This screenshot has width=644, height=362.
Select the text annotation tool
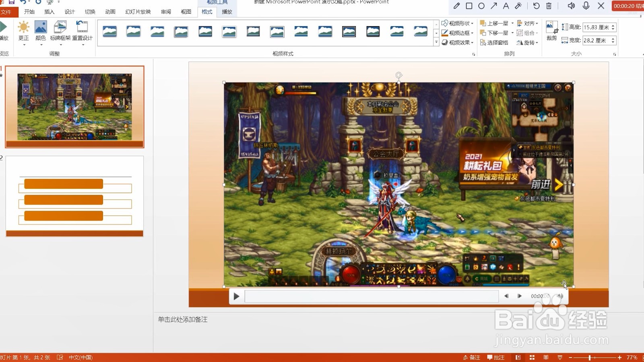[506, 6]
